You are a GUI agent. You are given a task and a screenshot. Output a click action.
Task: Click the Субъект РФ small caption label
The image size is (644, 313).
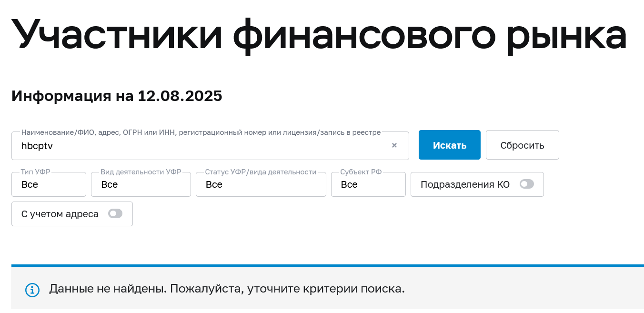pyautogui.click(x=361, y=172)
